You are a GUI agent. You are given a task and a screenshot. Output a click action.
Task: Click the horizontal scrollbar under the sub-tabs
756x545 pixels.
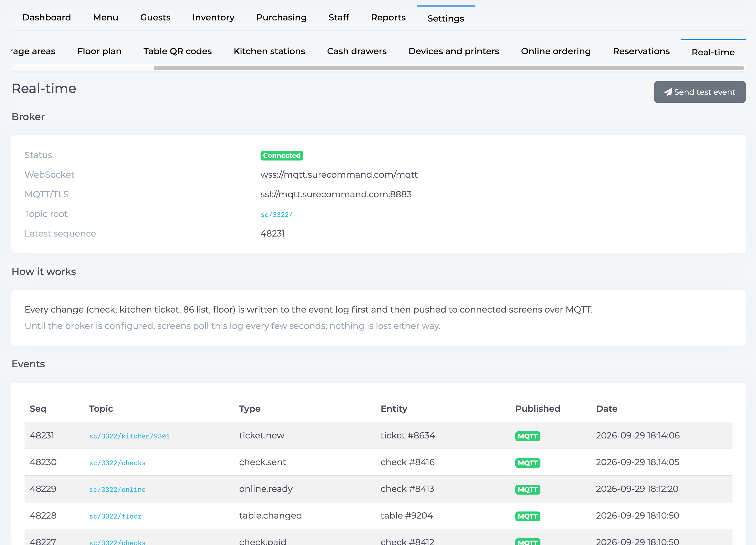449,68
